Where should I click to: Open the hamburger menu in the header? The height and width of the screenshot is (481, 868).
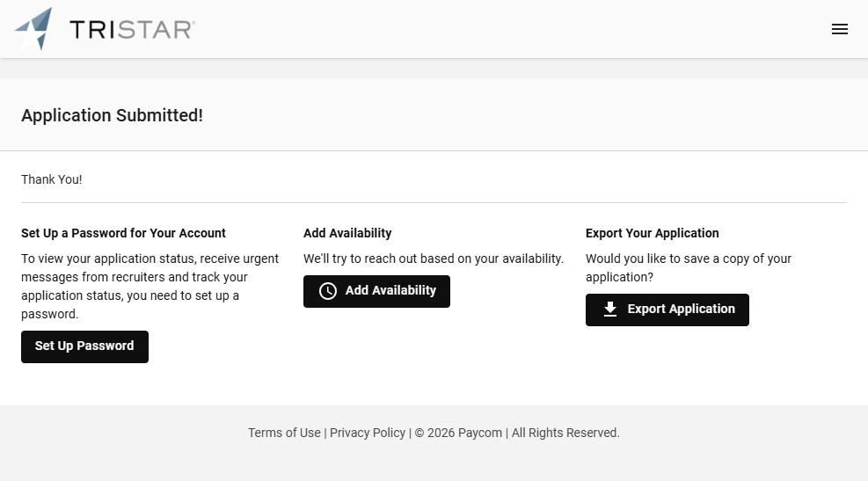pos(839,29)
